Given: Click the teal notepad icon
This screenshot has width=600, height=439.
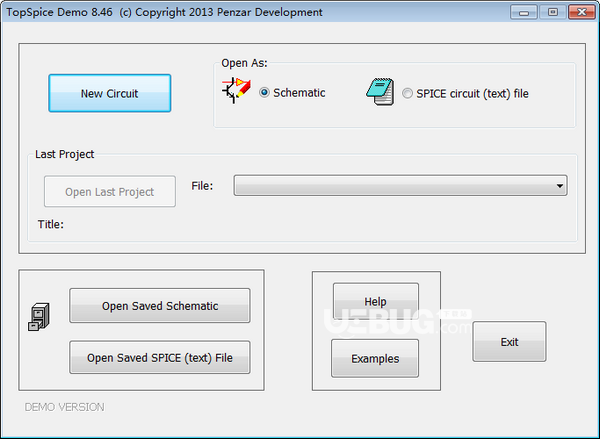Looking at the screenshot, I should pos(380,92).
